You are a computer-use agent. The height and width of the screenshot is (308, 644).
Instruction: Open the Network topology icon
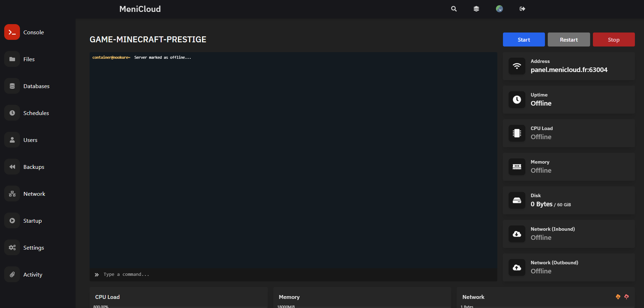point(12,194)
